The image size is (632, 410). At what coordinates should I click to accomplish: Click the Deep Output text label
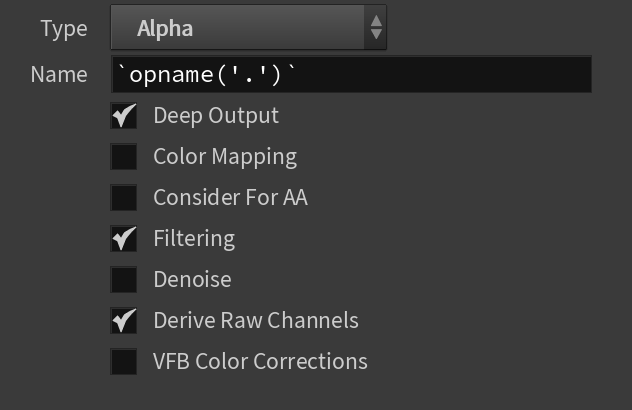coord(216,117)
